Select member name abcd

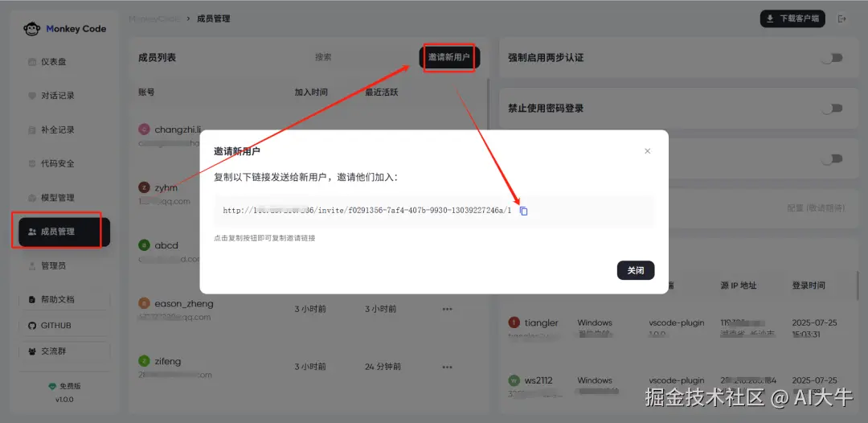point(166,244)
